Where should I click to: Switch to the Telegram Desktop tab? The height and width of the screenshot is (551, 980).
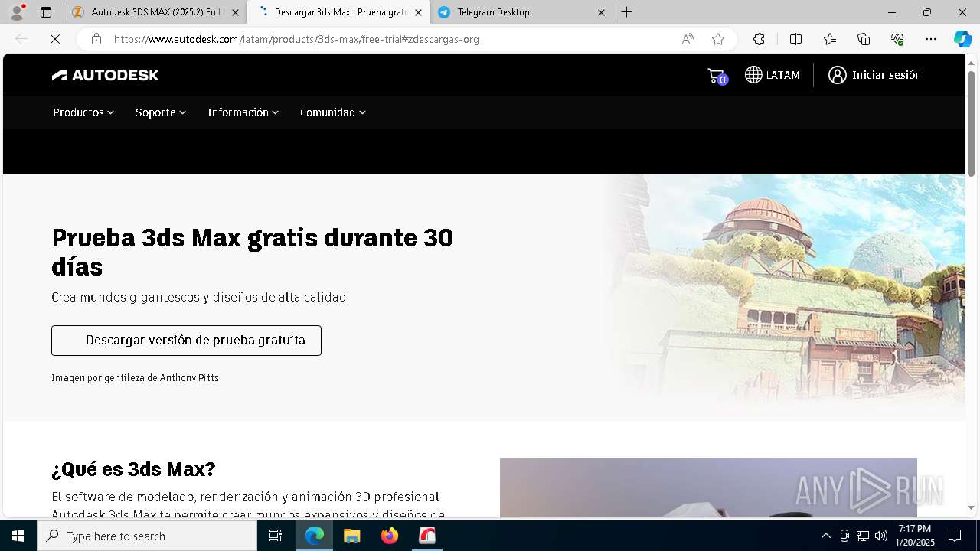tap(521, 12)
